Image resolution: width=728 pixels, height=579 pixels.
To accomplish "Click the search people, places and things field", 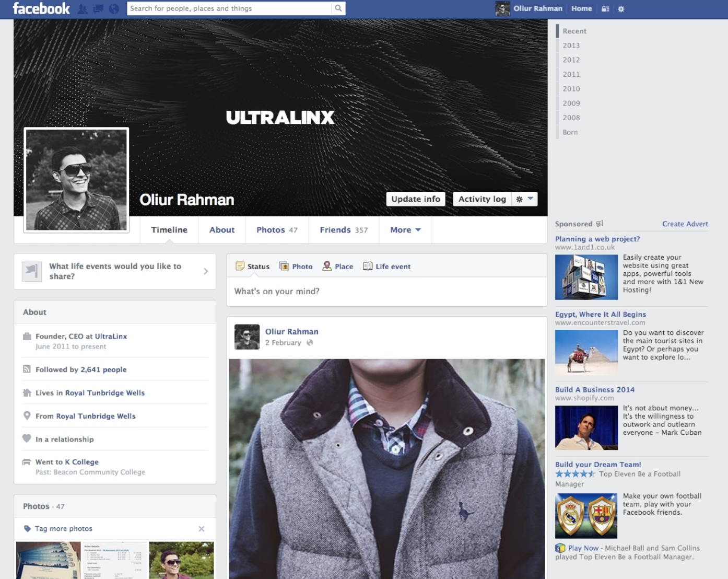I will [229, 8].
